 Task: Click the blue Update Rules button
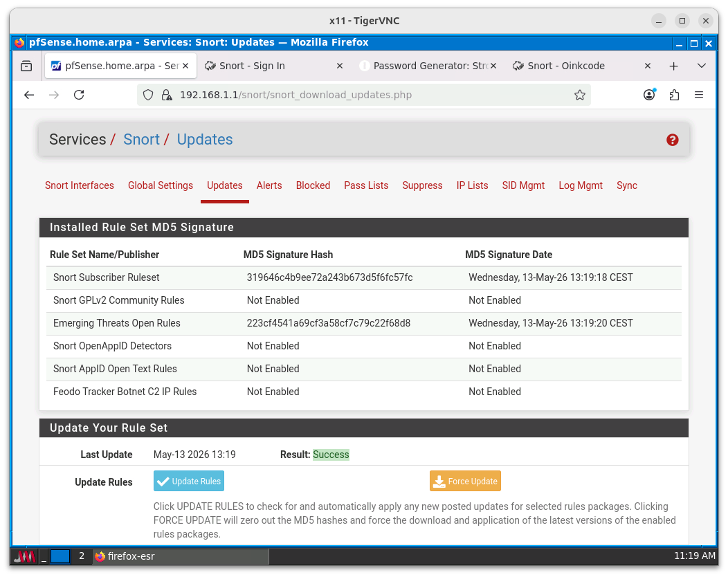point(189,481)
